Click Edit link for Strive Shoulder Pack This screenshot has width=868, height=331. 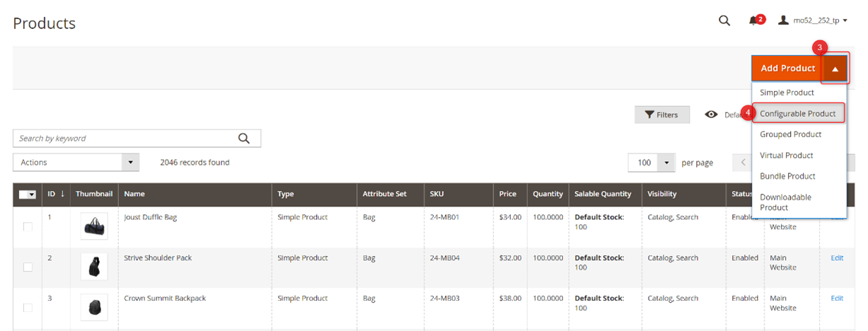pyautogui.click(x=837, y=258)
